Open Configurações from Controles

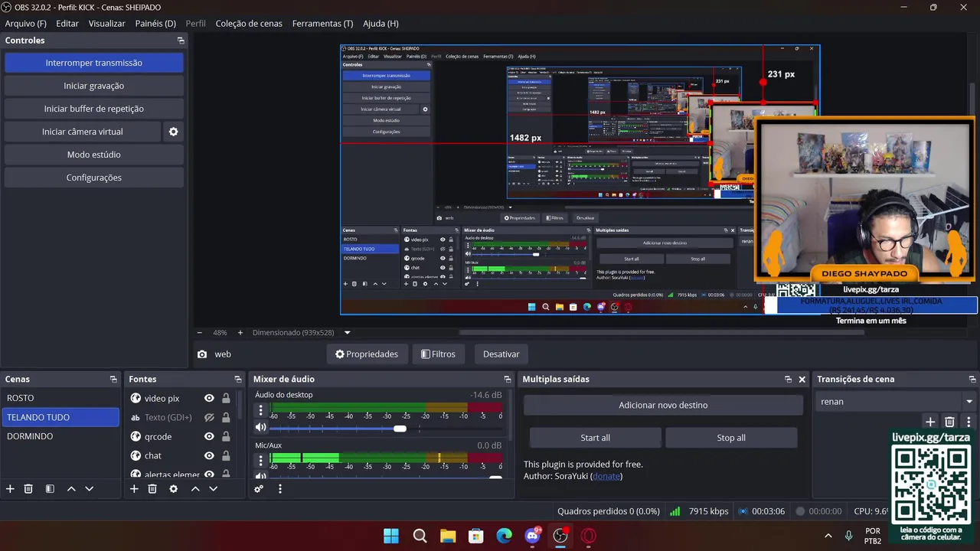[x=93, y=178]
